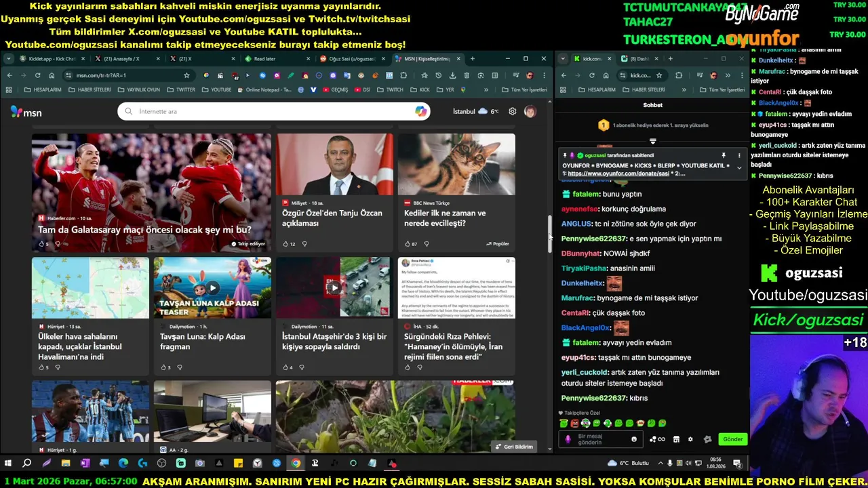The width and height of the screenshot is (868, 488).
Task: Grab the MSN page vertical scrollbar
Action: (x=550, y=233)
